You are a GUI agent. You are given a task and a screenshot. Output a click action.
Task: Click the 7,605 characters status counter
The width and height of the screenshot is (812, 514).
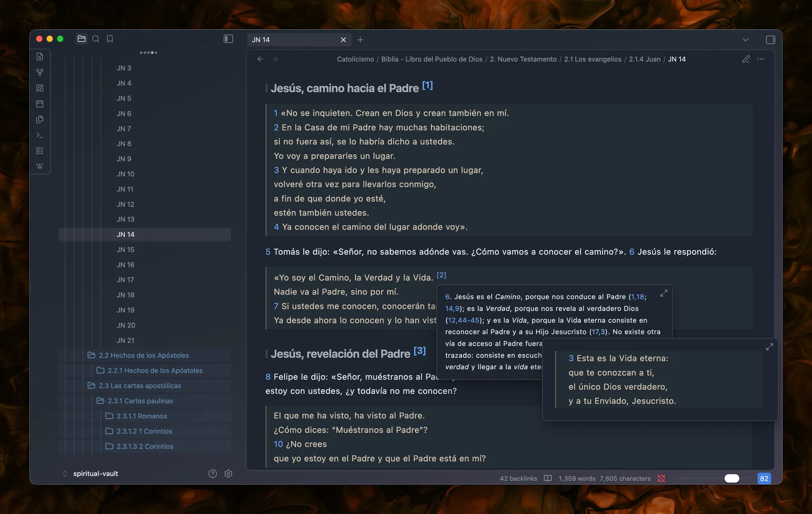[x=625, y=478]
